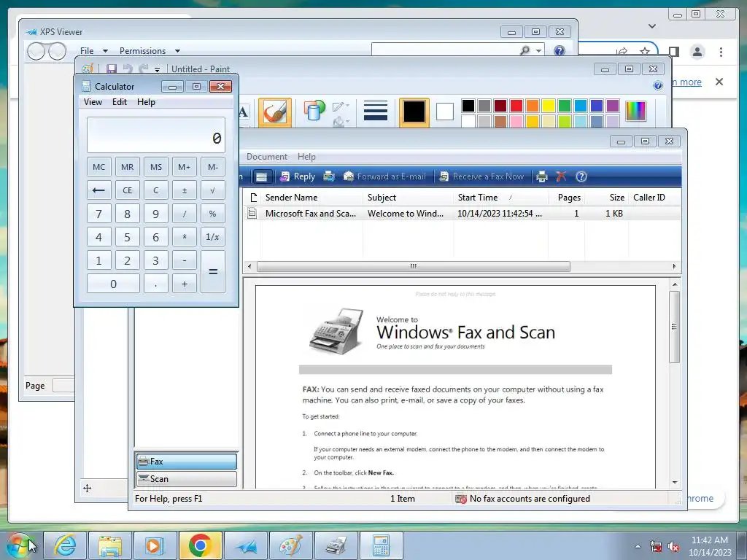Screen dimensions: 747x560
Task: Click Help icon in Fax and Scan toolbar
Action: coord(581,176)
